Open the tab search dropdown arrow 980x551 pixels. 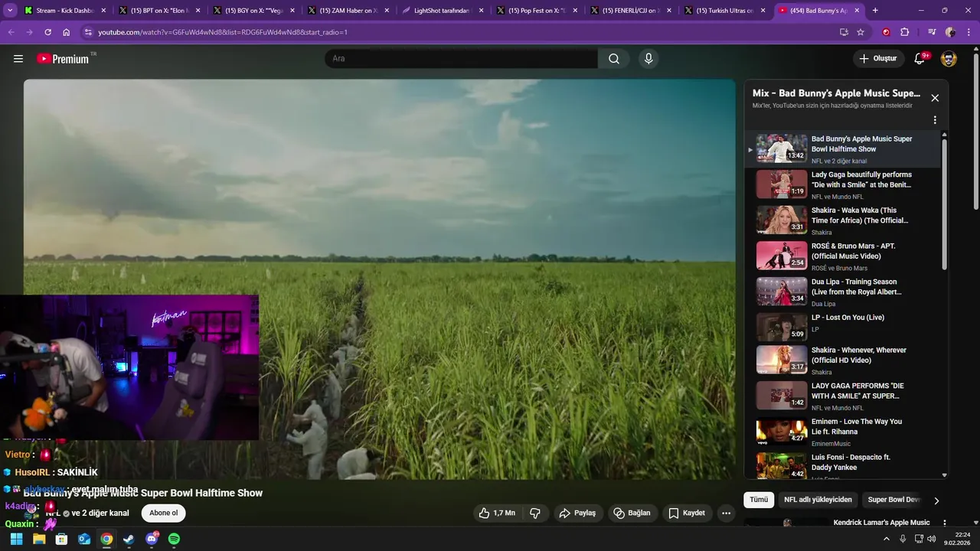(10, 11)
